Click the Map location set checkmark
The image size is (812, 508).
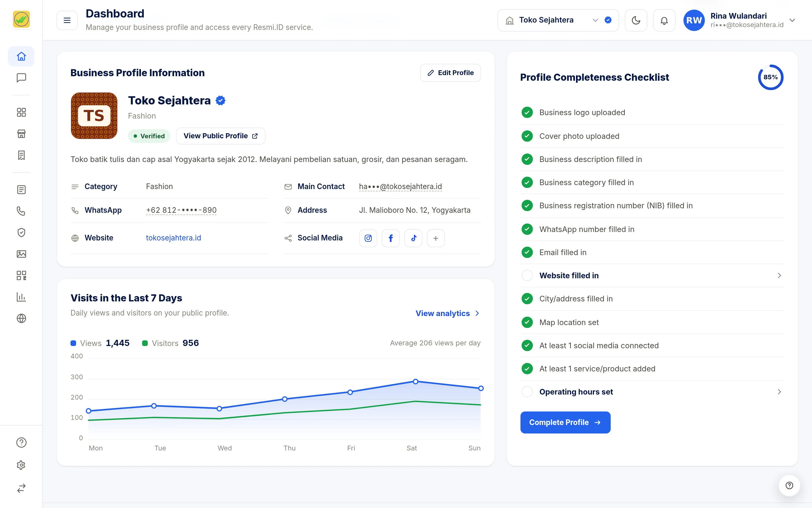[527, 322]
